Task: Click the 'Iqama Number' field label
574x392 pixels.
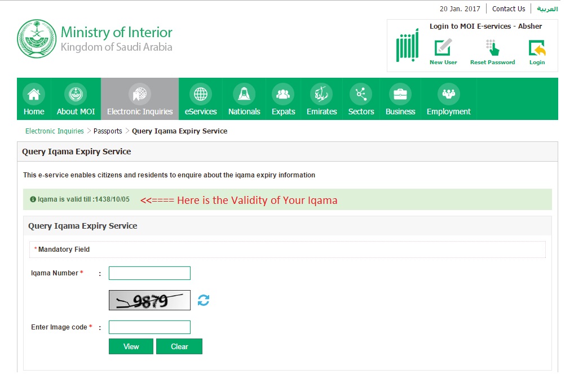Action: click(55, 273)
